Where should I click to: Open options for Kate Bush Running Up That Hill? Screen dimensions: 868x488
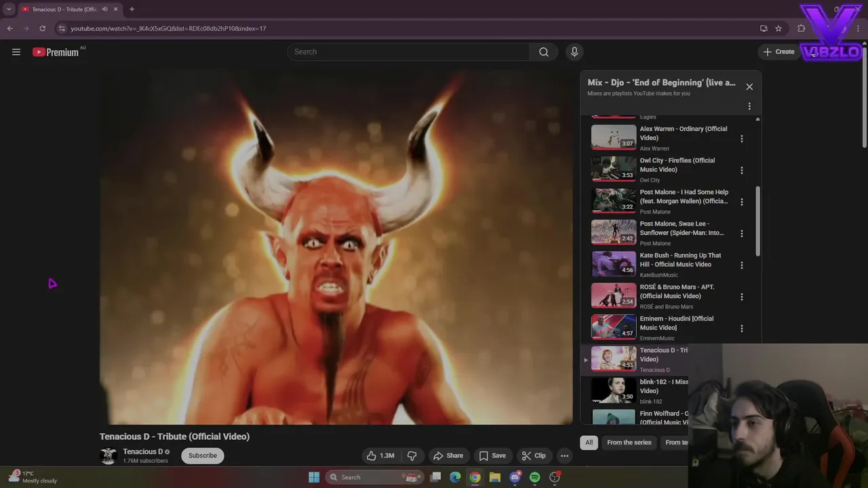[741, 265]
